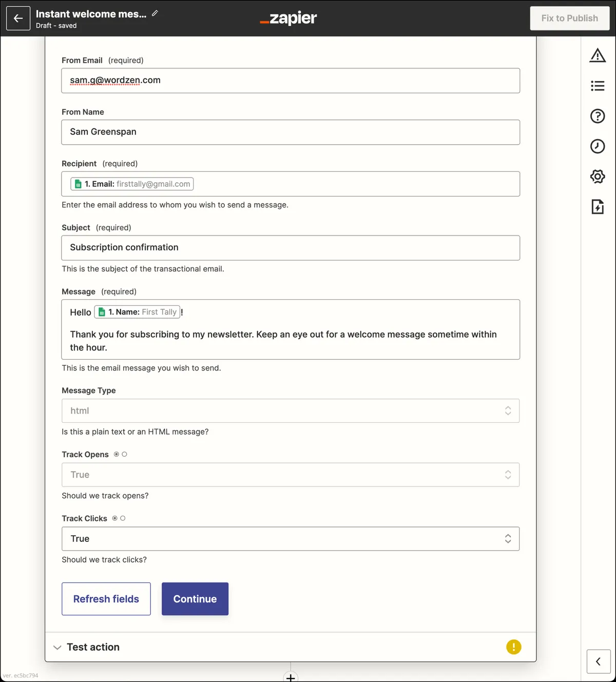Click the Recipient field
The height and width of the screenshot is (682, 616).
coord(291,184)
